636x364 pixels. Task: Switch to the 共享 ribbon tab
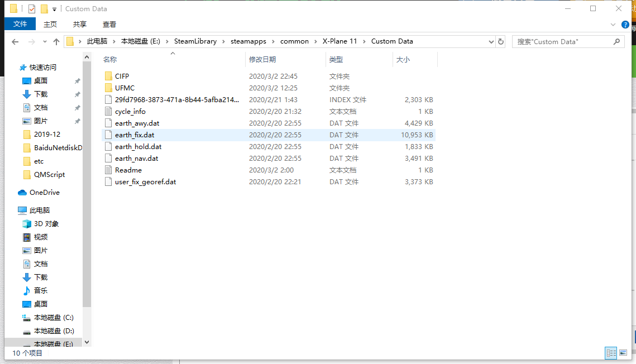point(80,25)
